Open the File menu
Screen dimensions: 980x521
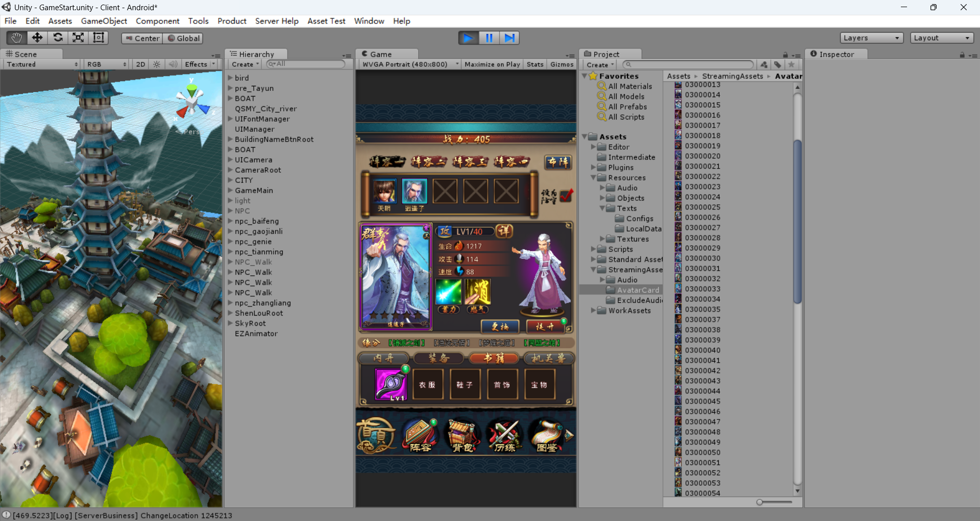(x=11, y=21)
